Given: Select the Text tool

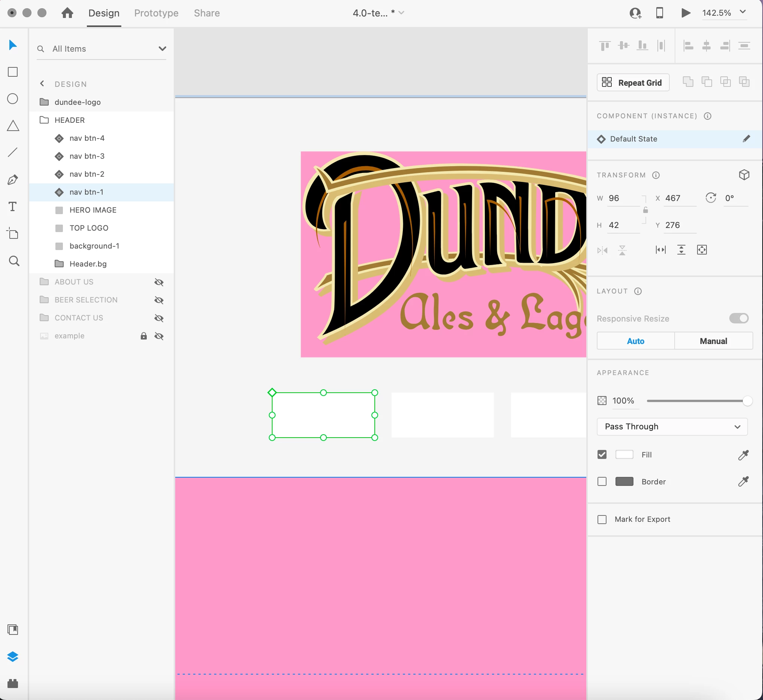Looking at the screenshot, I should tap(13, 206).
